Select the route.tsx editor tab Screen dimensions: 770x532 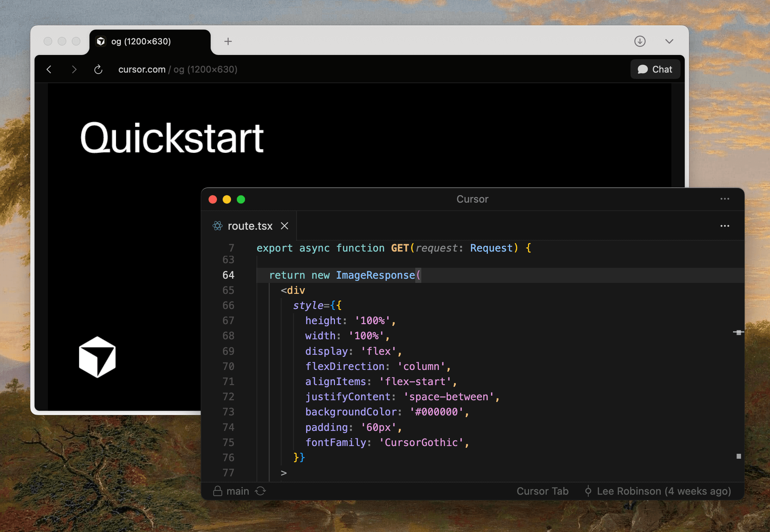point(250,226)
